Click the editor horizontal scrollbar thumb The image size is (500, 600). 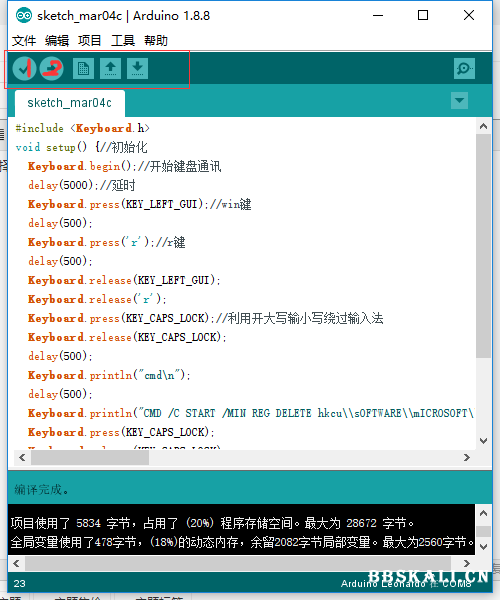[90, 458]
